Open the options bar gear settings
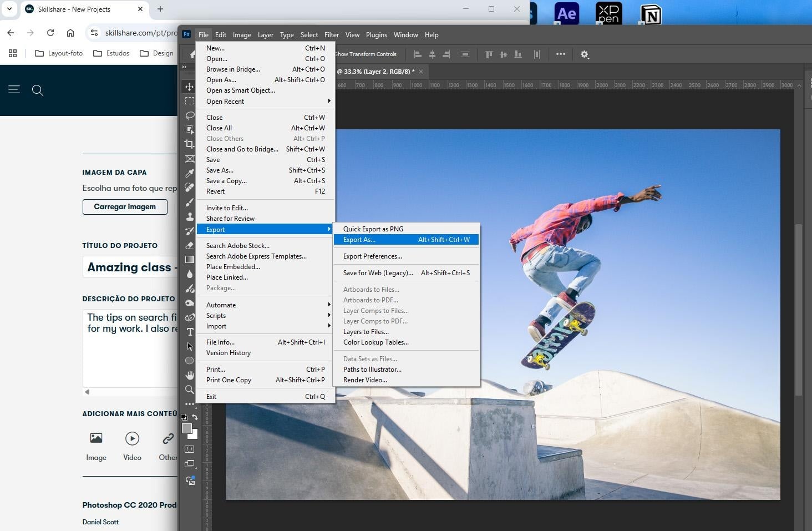This screenshot has height=531, width=812. pos(585,54)
